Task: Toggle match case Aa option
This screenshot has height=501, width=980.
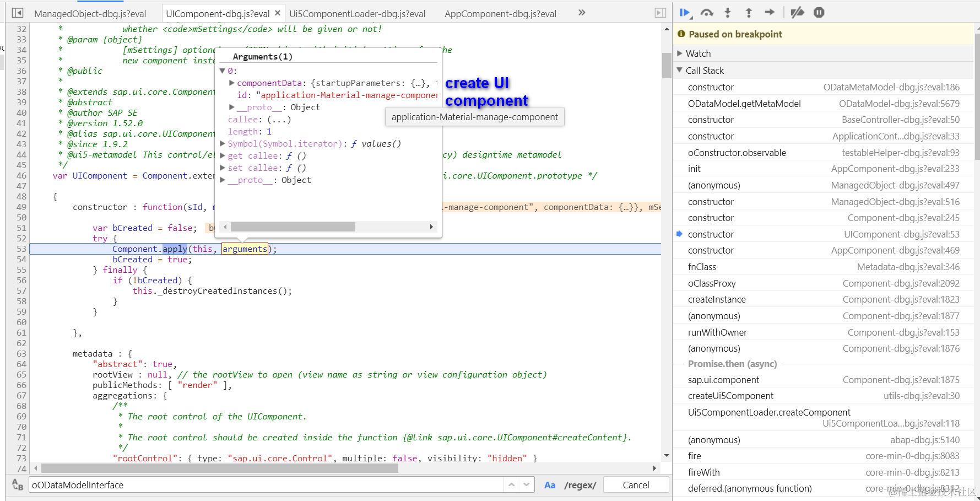Action: pos(550,485)
